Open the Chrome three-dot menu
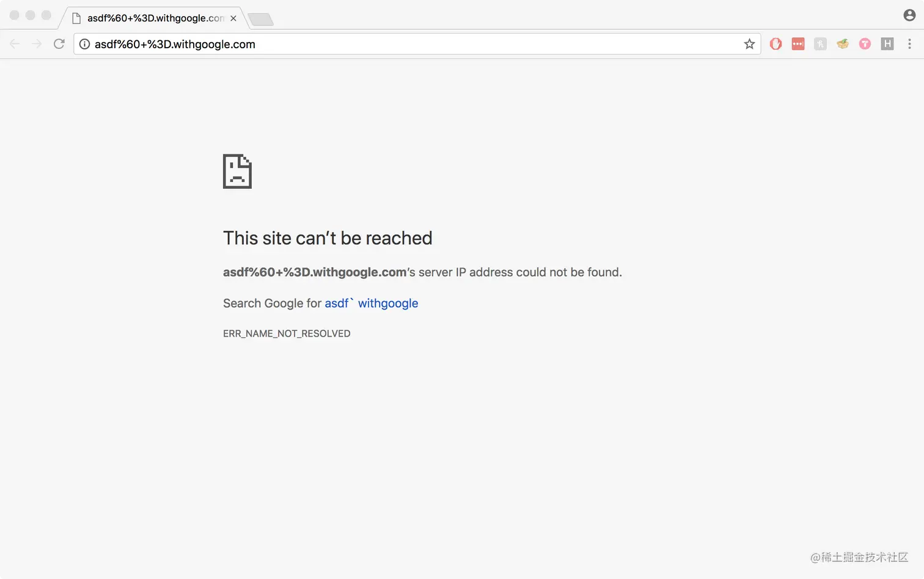924x579 pixels. pyautogui.click(x=909, y=44)
